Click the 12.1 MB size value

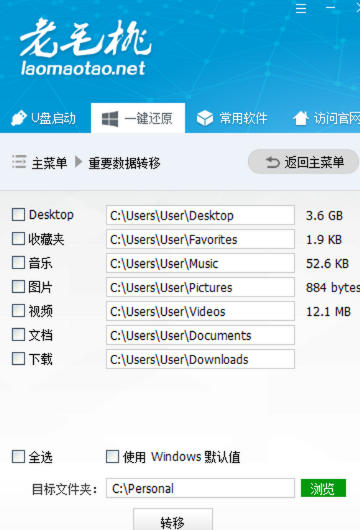pyautogui.click(x=328, y=312)
